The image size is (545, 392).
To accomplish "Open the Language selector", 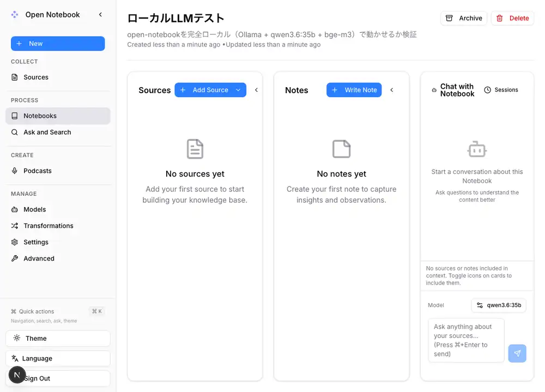I will [57, 358].
